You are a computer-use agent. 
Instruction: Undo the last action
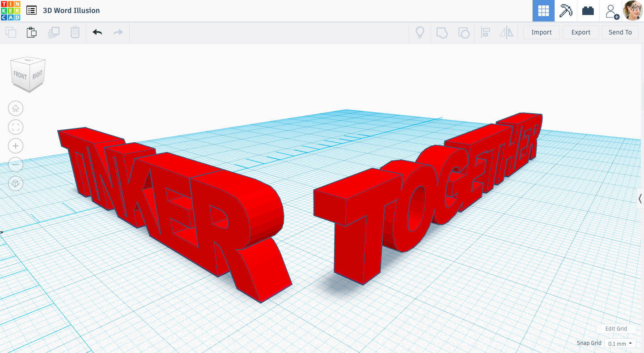[97, 32]
